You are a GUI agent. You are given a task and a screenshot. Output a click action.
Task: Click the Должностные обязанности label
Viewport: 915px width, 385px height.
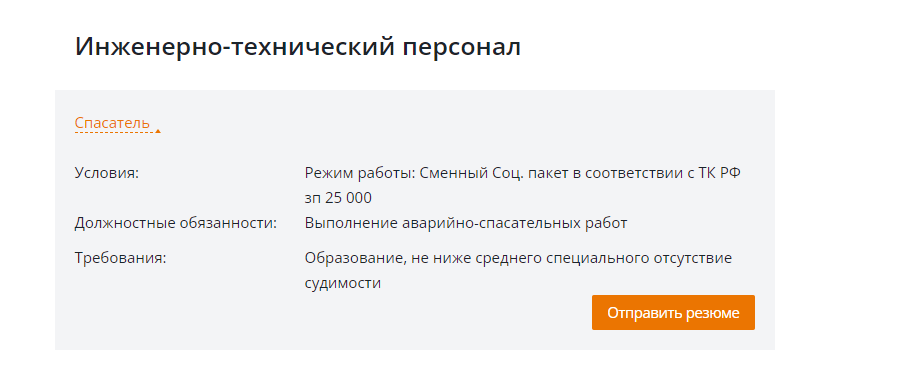(176, 223)
